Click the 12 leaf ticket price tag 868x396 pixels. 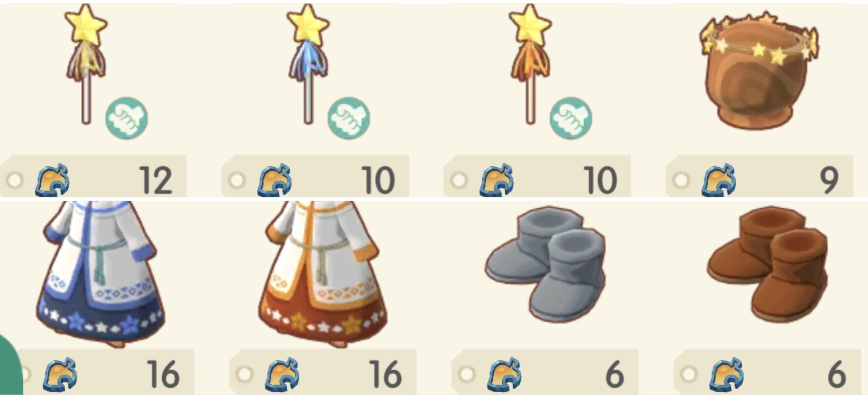93,176
